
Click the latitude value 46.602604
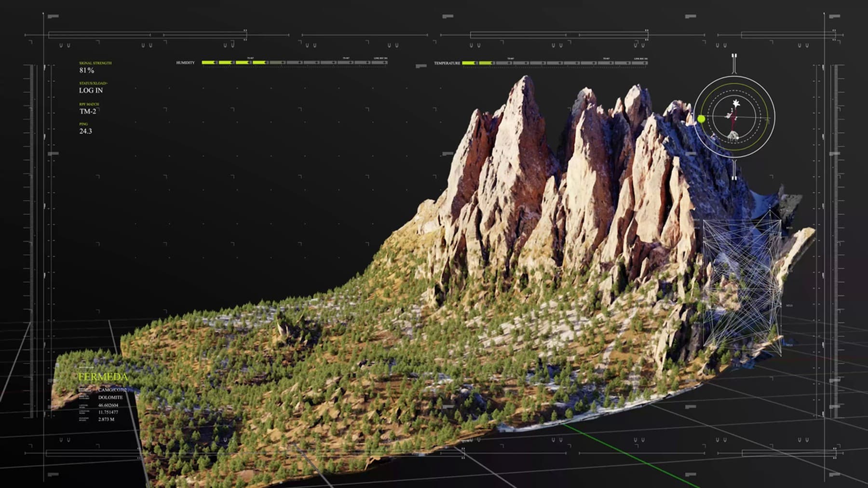pyautogui.click(x=108, y=405)
